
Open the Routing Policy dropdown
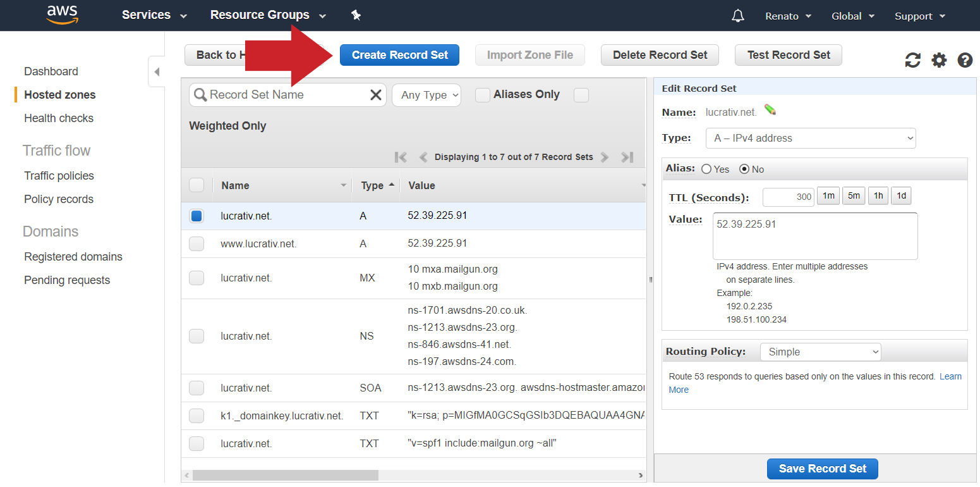coord(820,352)
